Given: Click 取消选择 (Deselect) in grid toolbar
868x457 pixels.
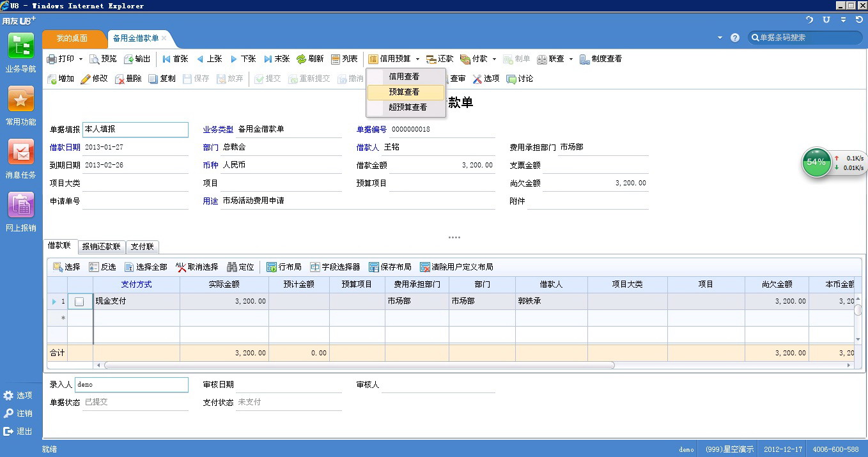Looking at the screenshot, I should coord(197,267).
